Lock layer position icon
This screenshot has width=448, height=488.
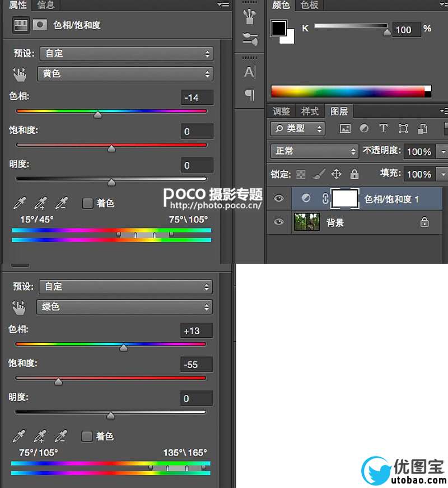tap(337, 174)
